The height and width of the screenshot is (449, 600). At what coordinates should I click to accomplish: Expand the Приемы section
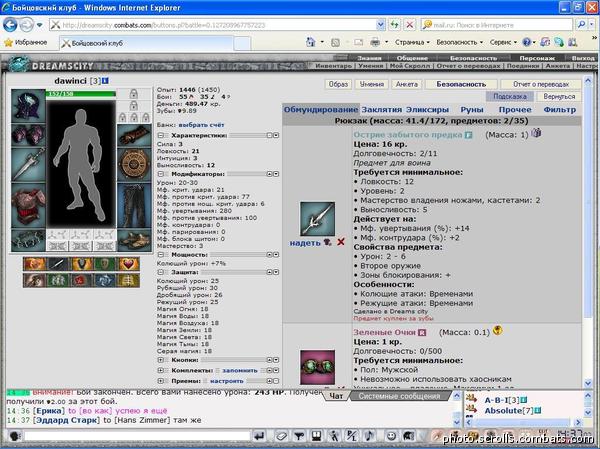click(161, 381)
